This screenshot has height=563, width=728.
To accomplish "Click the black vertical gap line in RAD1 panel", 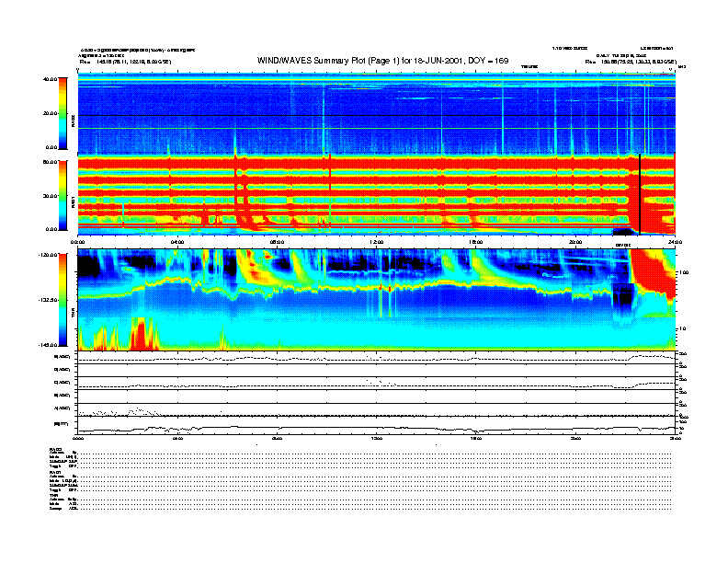I will tap(640, 194).
